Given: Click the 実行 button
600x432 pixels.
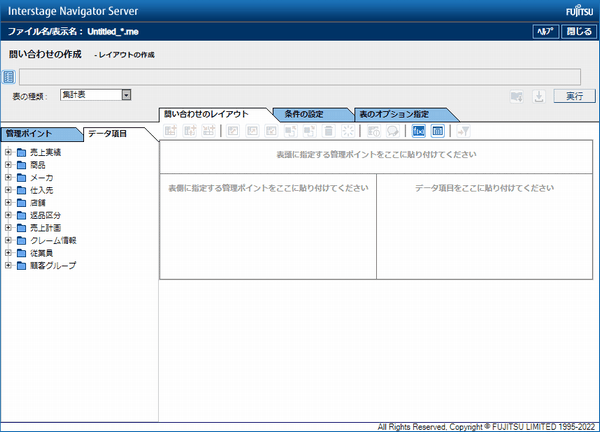Looking at the screenshot, I should (574, 96).
